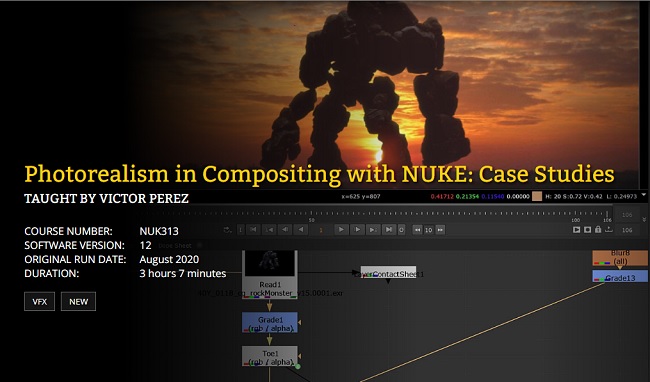Open the info bar dropdown arrow

point(644,194)
